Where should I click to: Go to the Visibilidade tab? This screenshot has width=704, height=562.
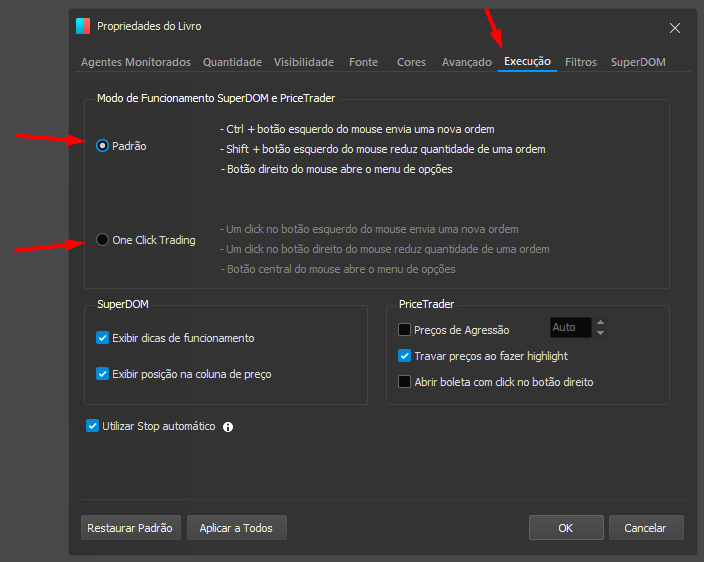pyautogui.click(x=304, y=62)
